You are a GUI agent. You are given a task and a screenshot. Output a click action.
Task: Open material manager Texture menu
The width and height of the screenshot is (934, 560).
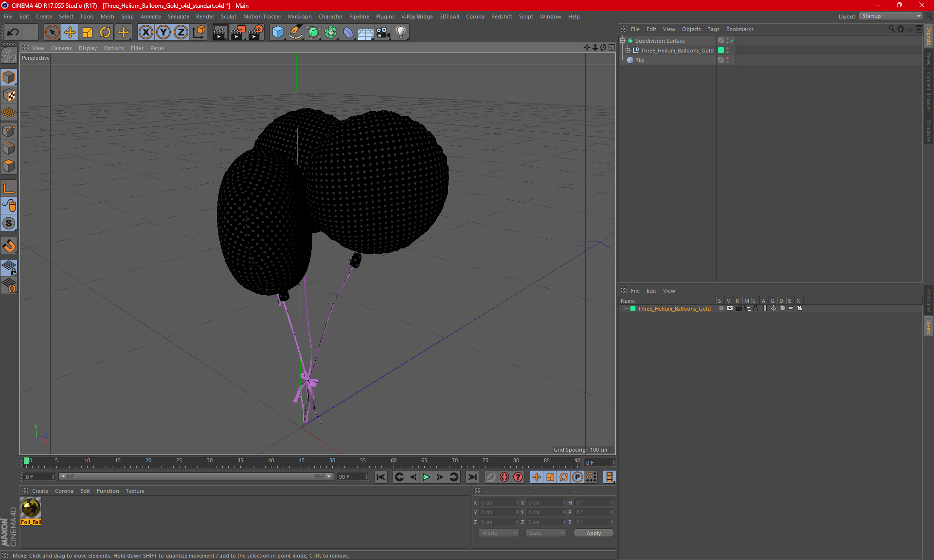[135, 491]
